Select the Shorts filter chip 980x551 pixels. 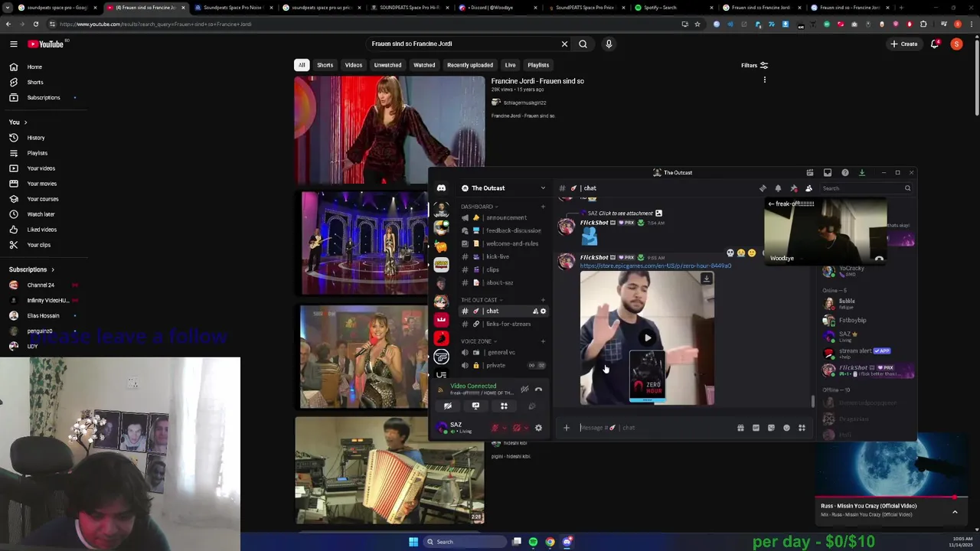(325, 65)
